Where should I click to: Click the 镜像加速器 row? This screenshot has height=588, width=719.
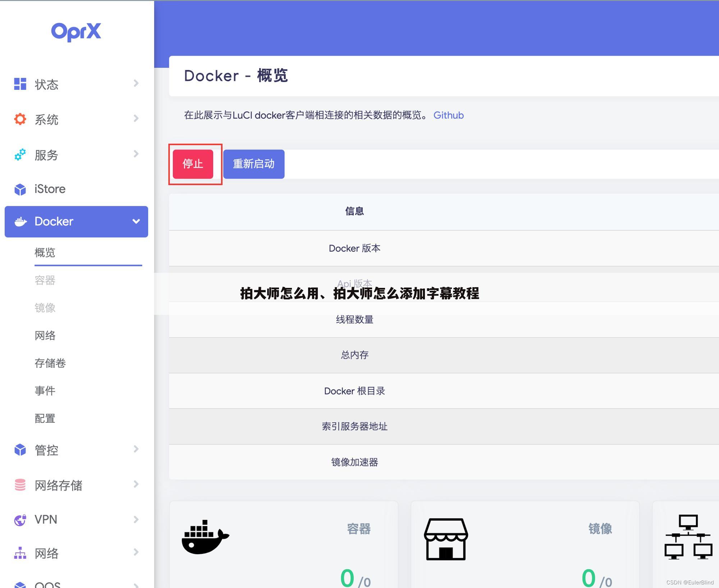point(444,462)
